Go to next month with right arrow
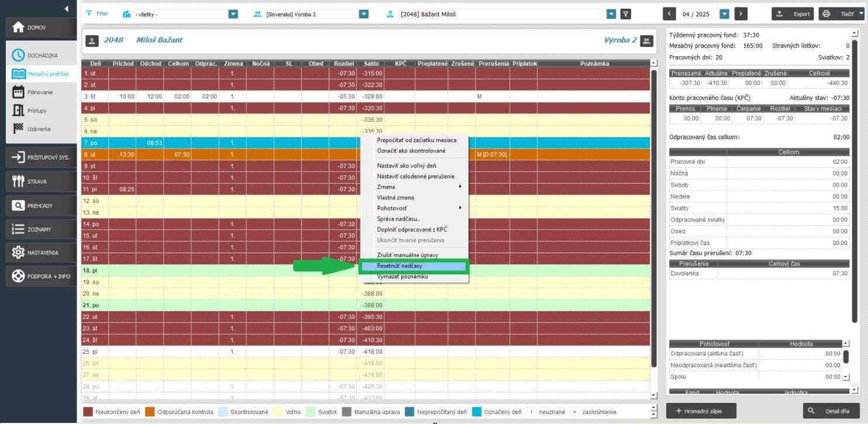This screenshot has height=424, width=868. pyautogui.click(x=741, y=14)
